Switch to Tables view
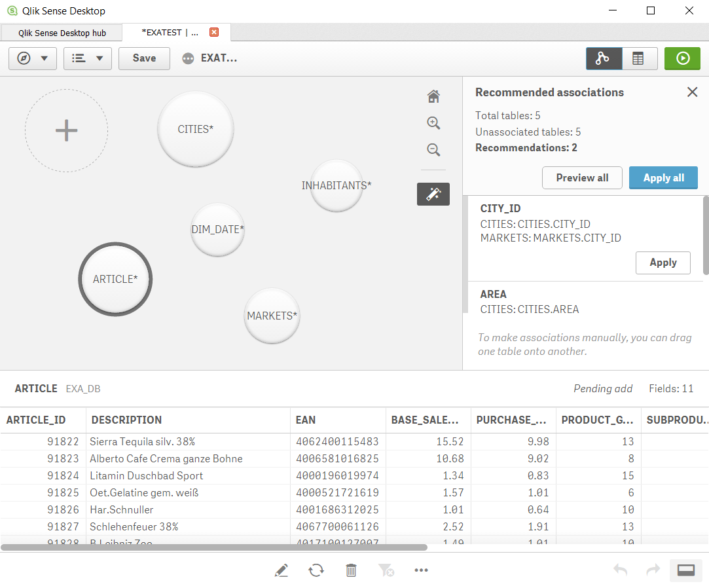The height and width of the screenshot is (588, 709). click(x=637, y=58)
